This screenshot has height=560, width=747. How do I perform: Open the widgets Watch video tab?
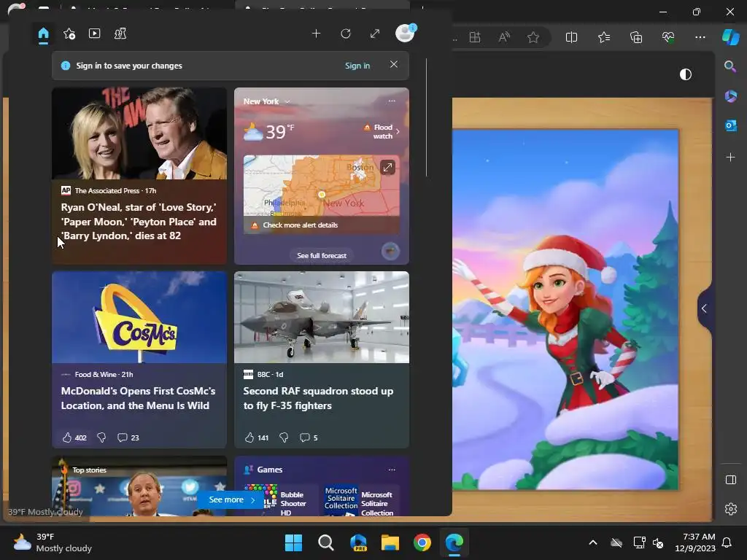[94, 34]
